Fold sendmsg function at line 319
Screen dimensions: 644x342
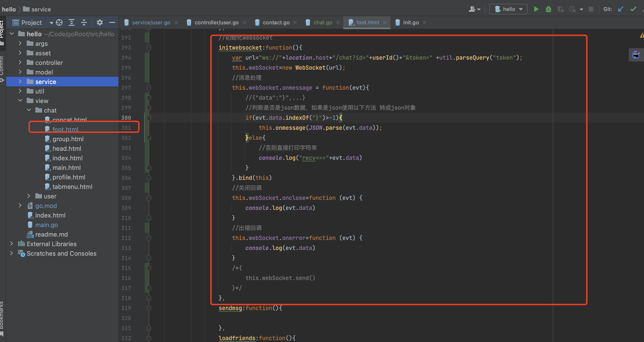pyautogui.click(x=149, y=308)
